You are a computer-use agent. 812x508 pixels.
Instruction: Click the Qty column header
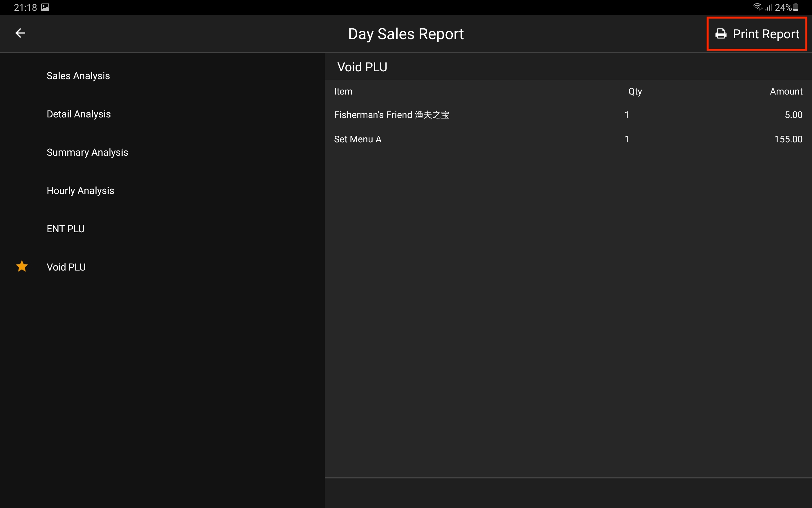tap(635, 91)
